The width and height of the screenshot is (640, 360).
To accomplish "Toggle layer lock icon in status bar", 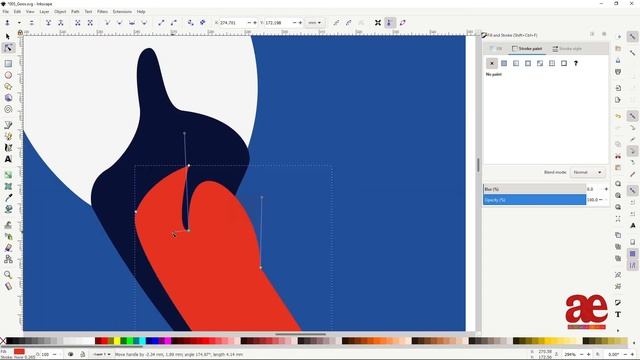I will pos(82,354).
